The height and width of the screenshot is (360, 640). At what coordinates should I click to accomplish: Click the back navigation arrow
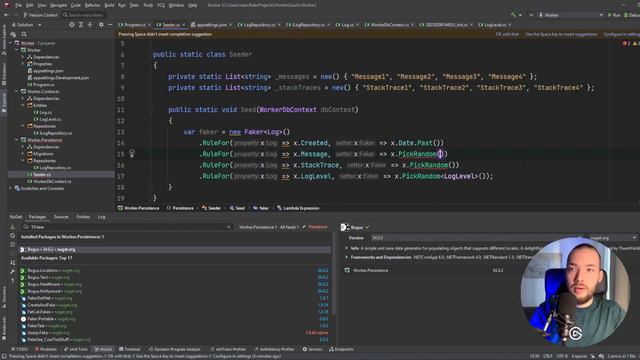coord(6,15)
